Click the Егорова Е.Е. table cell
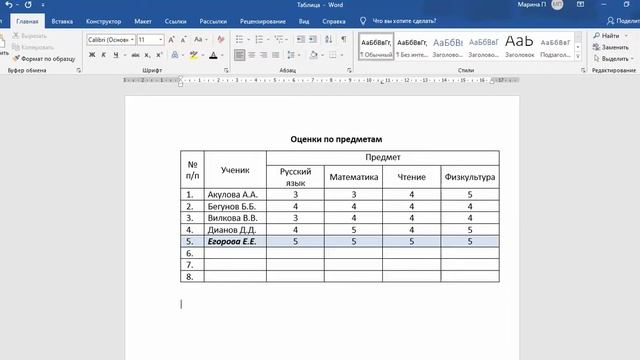Viewport: 640px width, 360px height. (235, 242)
